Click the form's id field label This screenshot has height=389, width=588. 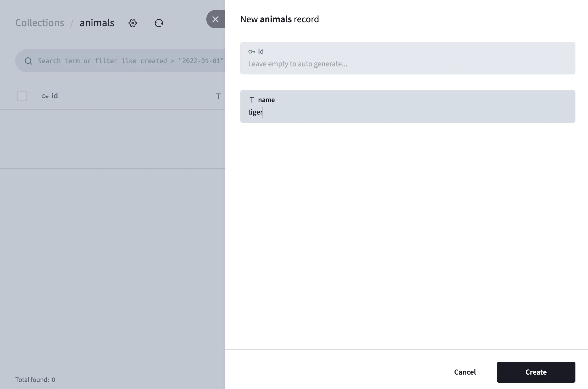click(261, 52)
